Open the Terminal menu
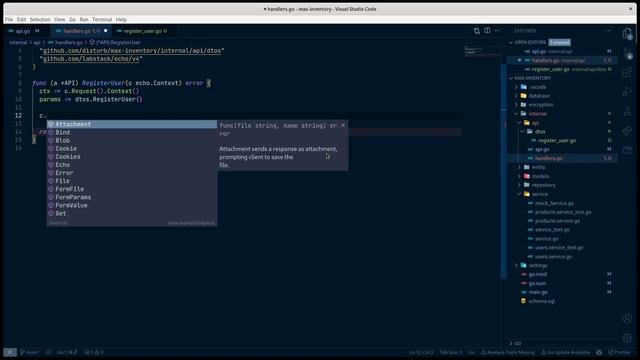Screen dimensions: 640x360 102,19
